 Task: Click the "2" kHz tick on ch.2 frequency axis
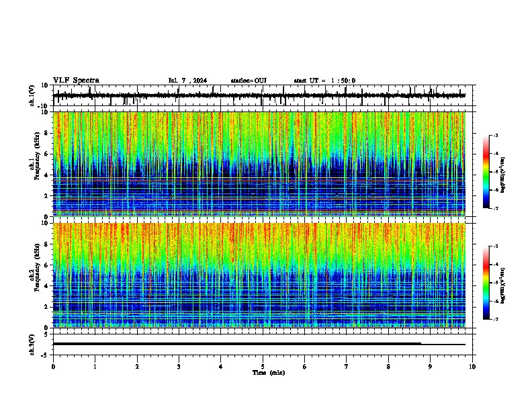(46, 307)
